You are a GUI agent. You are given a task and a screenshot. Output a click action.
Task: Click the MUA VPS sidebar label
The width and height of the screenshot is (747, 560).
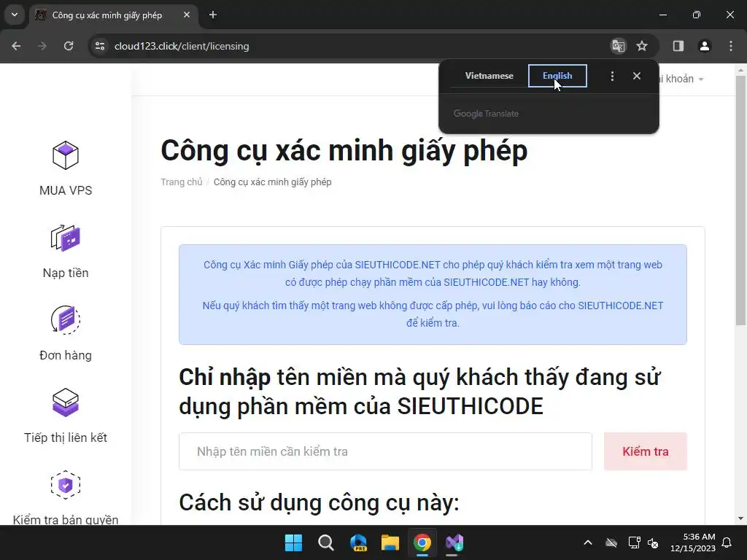click(66, 190)
